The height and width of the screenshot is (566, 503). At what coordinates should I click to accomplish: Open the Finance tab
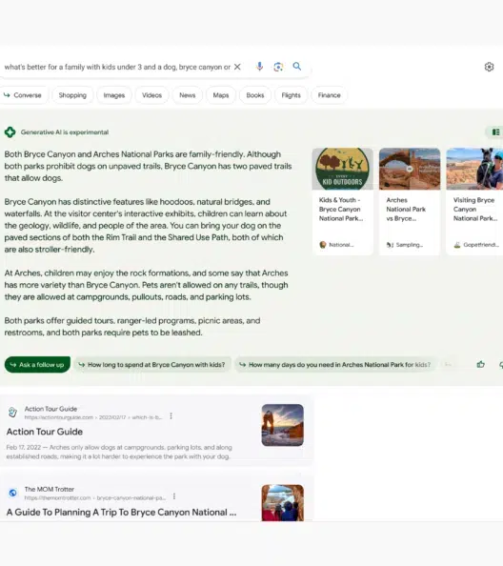(x=329, y=95)
